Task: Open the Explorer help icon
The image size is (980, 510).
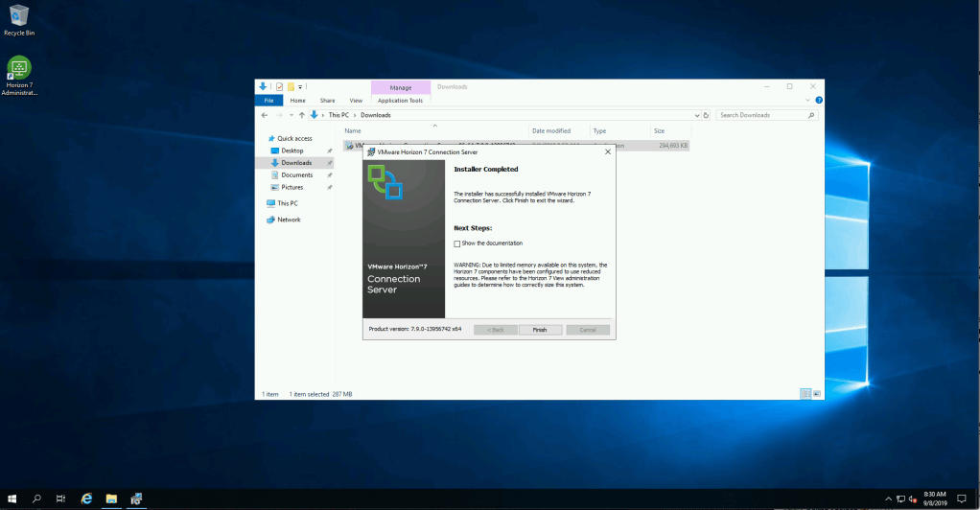Action: 819,100
